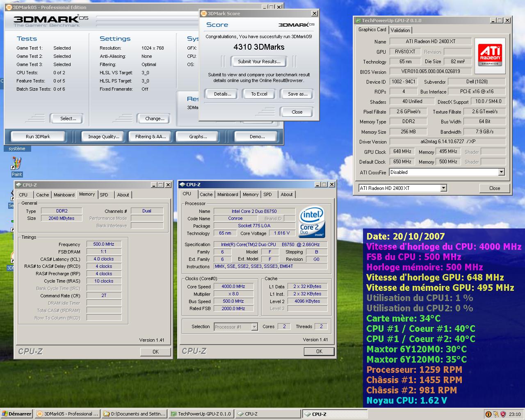The image size is (525, 420).
Task: Click OK in the CPU-Z Memory window
Action: pyautogui.click(x=155, y=352)
